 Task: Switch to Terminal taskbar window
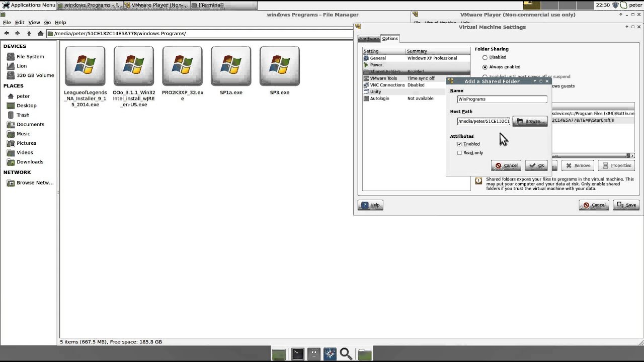[224, 5]
